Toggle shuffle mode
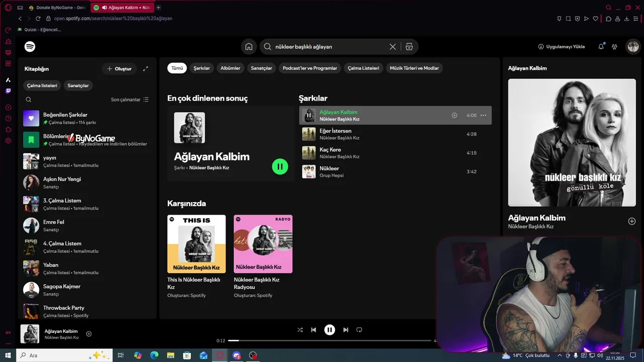The width and height of the screenshot is (644, 362). pos(300,330)
